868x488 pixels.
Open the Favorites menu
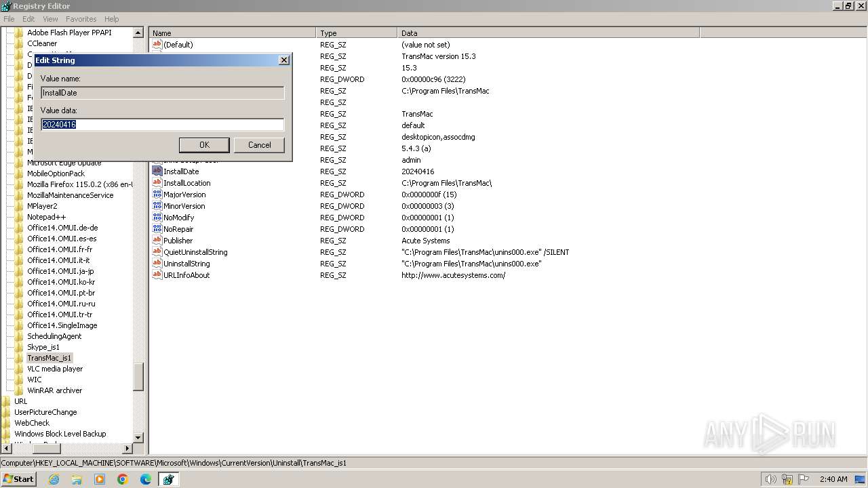tap(81, 19)
